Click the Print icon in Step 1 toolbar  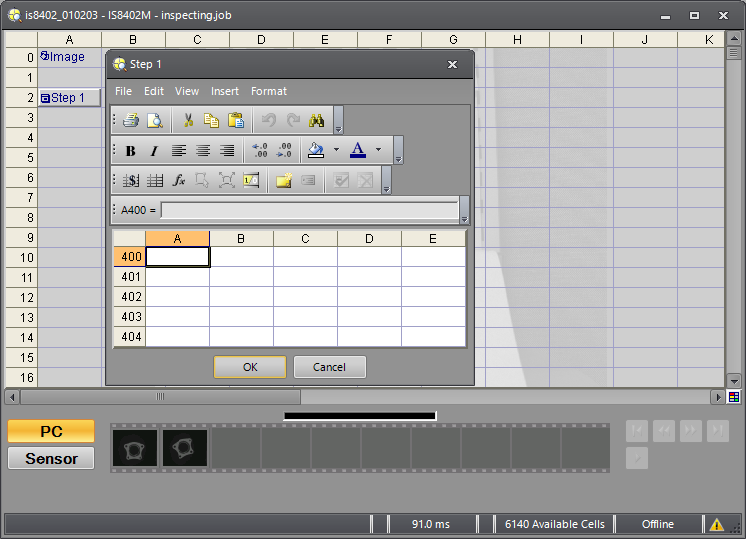(x=131, y=120)
